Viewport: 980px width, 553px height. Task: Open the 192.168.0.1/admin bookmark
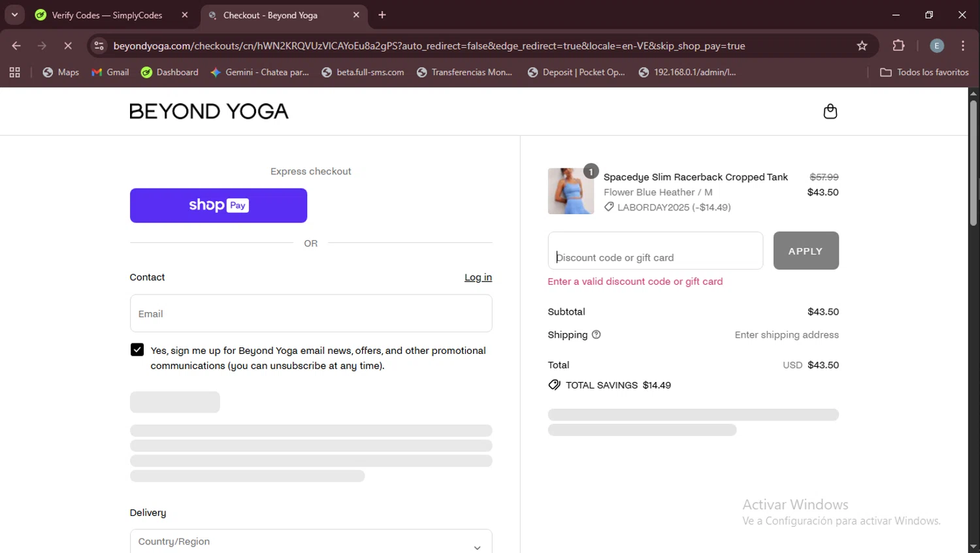click(687, 72)
